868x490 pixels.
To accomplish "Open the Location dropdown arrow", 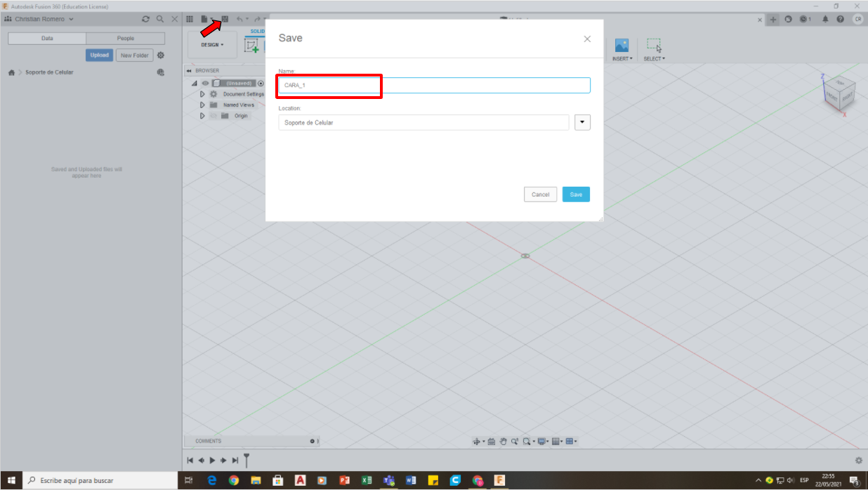I will point(582,122).
